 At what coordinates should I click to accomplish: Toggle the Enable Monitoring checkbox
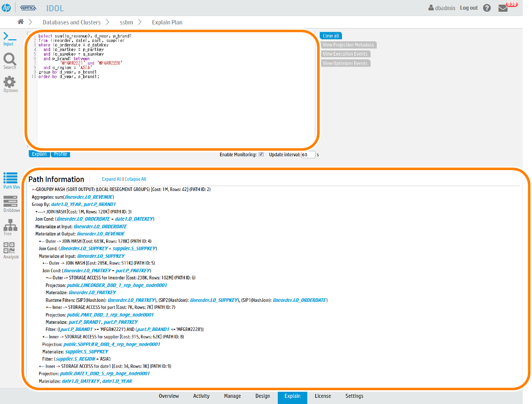pyautogui.click(x=261, y=154)
